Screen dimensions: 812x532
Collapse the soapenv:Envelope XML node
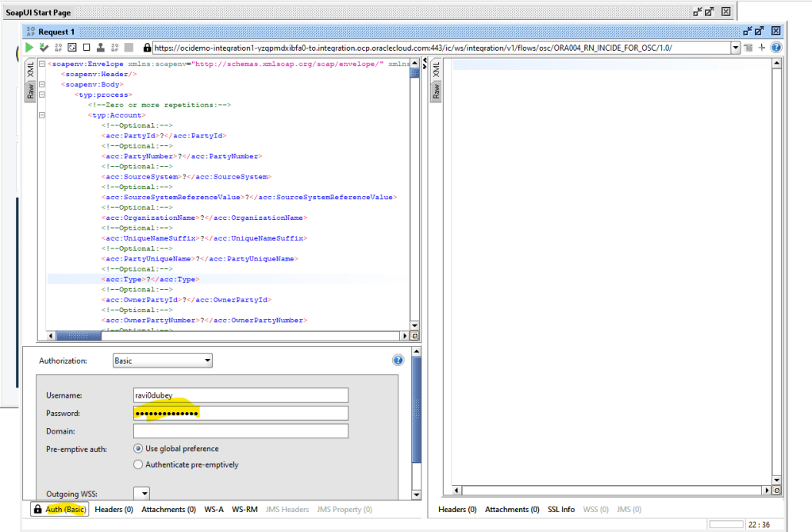click(41, 64)
